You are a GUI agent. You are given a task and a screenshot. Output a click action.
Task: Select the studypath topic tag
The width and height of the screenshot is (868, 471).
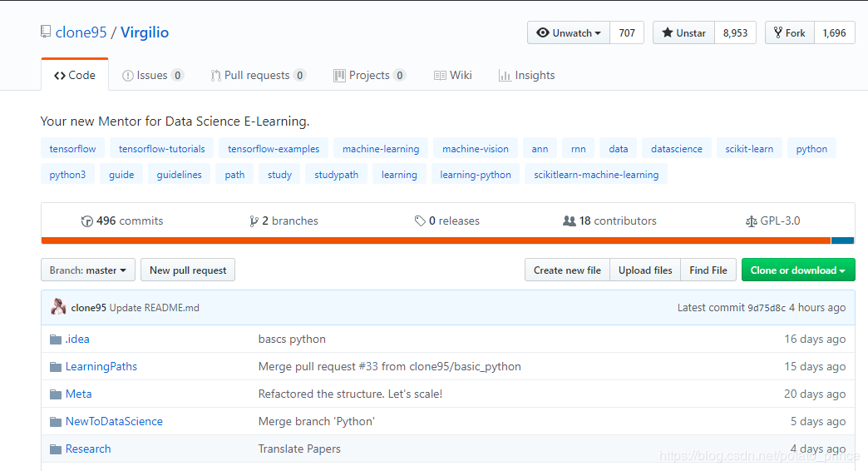337,175
